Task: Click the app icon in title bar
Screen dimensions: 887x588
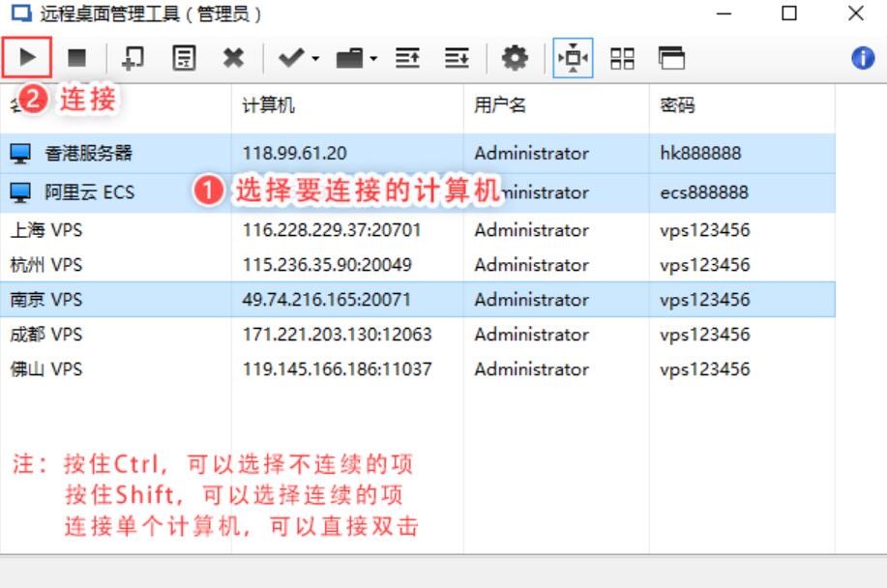Action: click(21, 13)
